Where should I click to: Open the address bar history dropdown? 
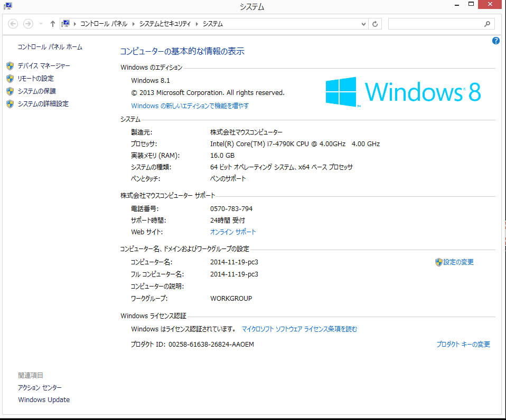pos(363,24)
